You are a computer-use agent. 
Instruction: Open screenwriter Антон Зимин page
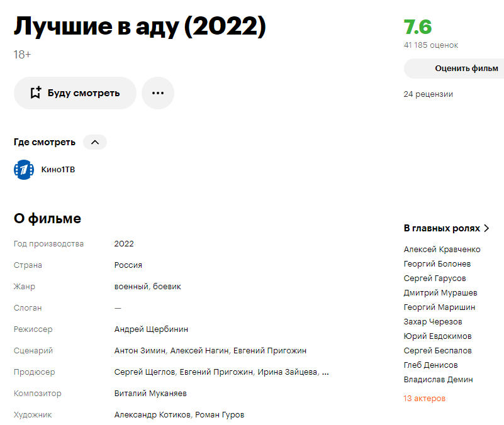click(x=140, y=351)
